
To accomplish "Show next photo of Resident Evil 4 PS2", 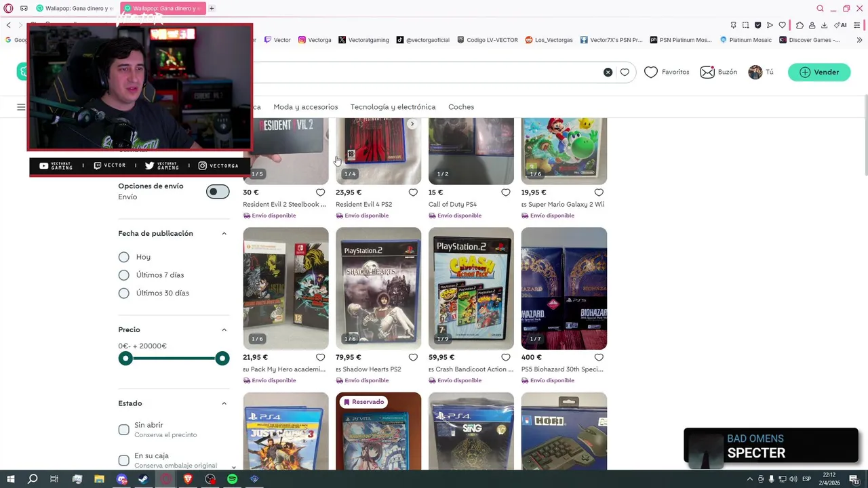I will coord(412,124).
